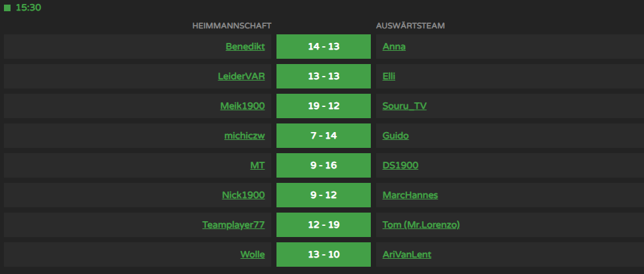Open Anna's player profile link
This screenshot has height=274, width=644.
[394, 46]
